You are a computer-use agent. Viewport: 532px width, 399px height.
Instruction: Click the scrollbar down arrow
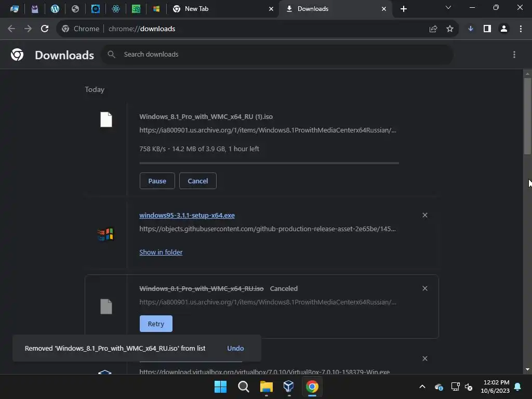[x=527, y=369]
